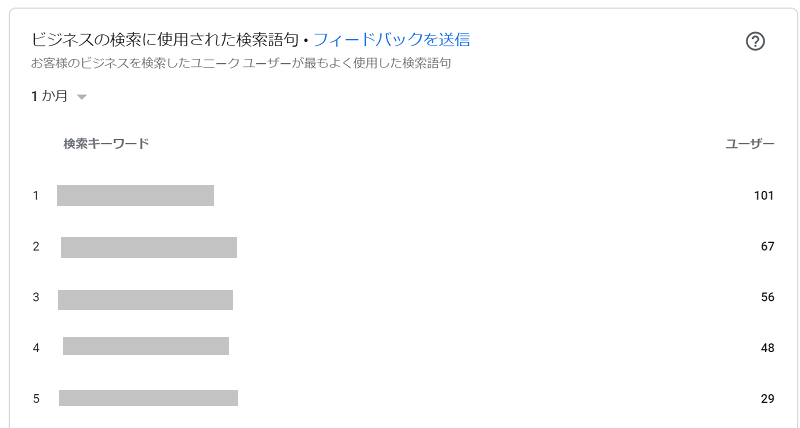
Task: Open the 1 か月 period dropdown
Action: (x=59, y=96)
